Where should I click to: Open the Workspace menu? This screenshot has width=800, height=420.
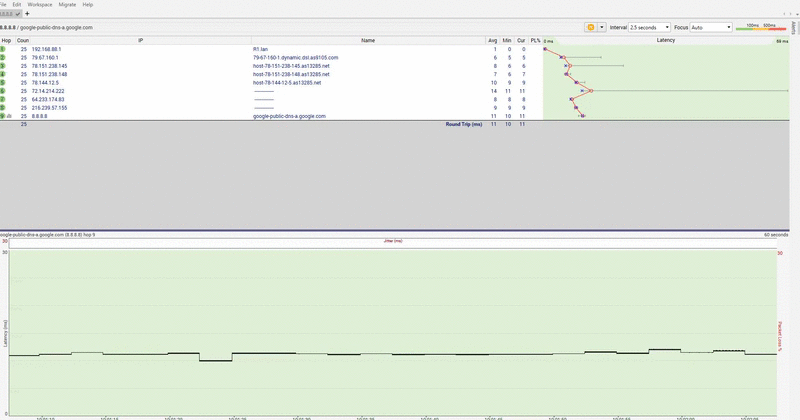[x=40, y=5]
